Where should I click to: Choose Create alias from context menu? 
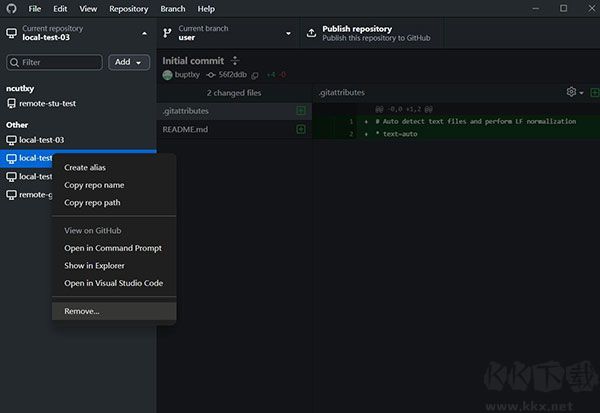coord(114,167)
